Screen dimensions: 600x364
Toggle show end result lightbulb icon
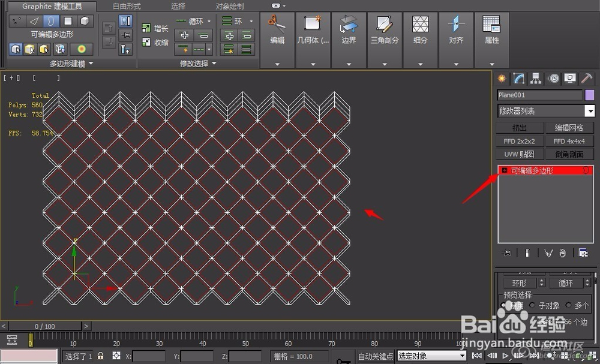[x=125, y=21]
